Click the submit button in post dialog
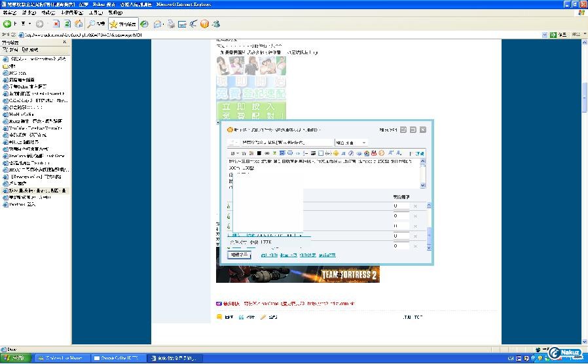Image resolution: width=588 pixels, height=364 pixels. click(238, 255)
